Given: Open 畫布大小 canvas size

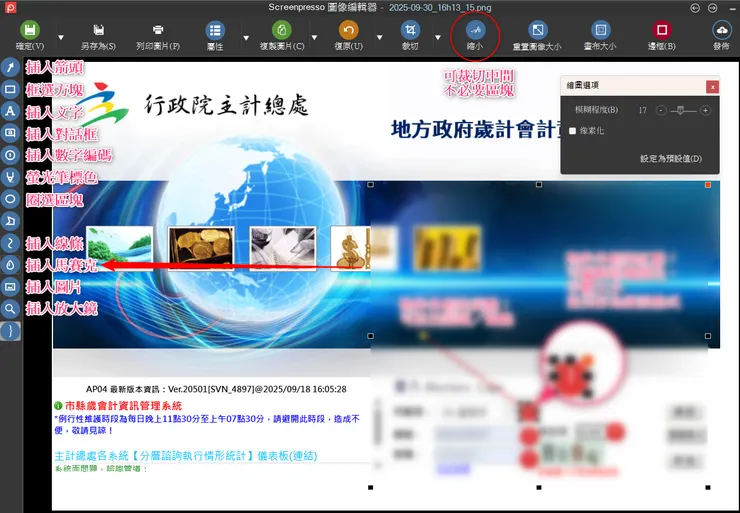Looking at the screenshot, I should (x=600, y=30).
